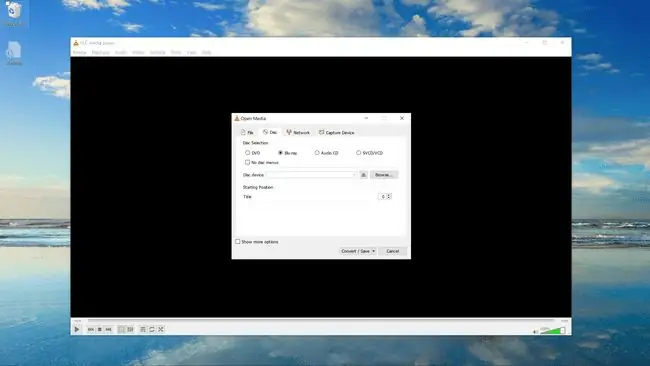Click the Play button in VLC controls
This screenshot has height=366, width=650.
(x=77, y=329)
